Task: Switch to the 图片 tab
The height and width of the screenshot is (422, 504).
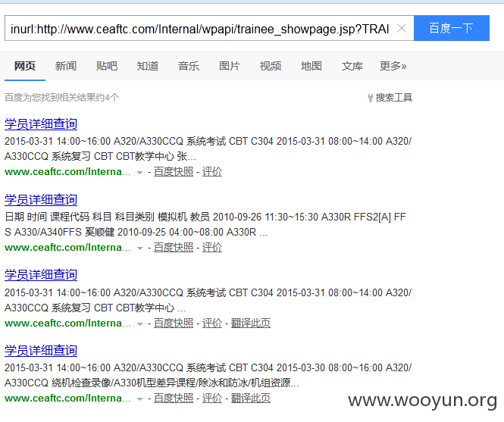Action: tap(229, 66)
